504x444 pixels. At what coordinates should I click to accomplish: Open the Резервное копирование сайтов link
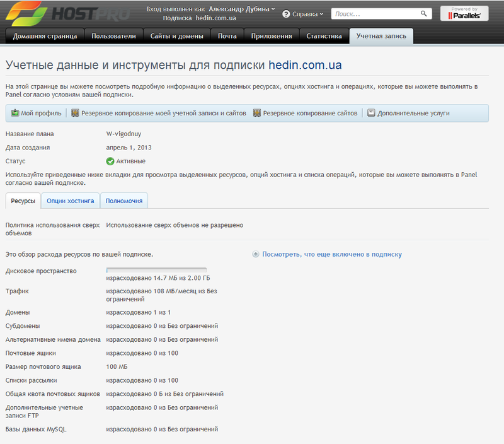tap(310, 114)
